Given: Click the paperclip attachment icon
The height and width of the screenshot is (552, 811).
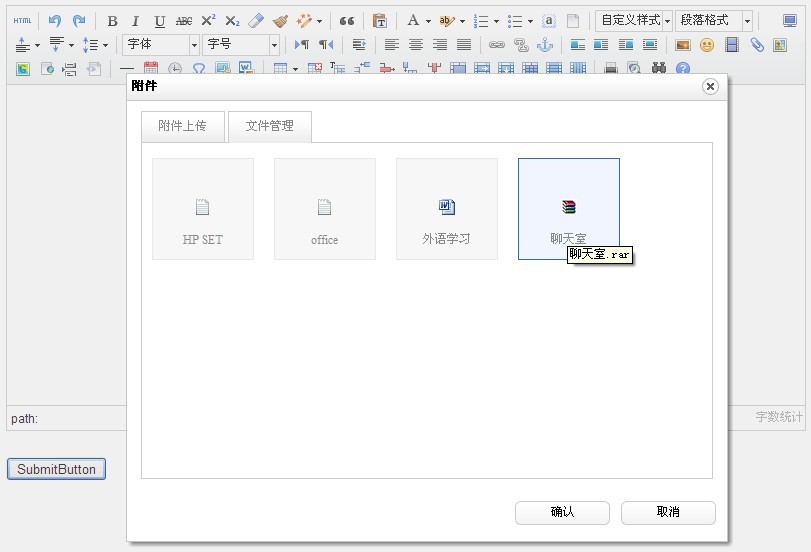Looking at the screenshot, I should point(757,45).
